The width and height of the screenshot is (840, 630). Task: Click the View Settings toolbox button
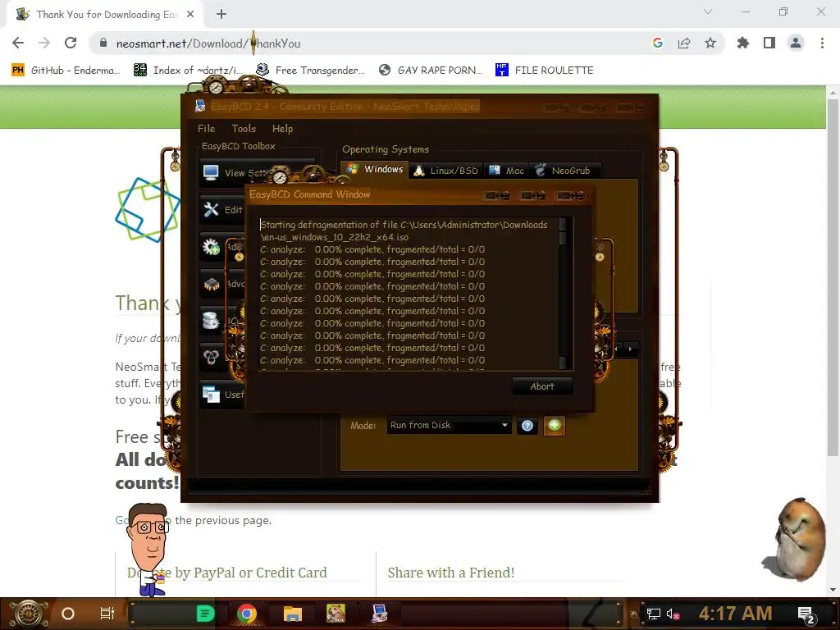click(x=235, y=173)
